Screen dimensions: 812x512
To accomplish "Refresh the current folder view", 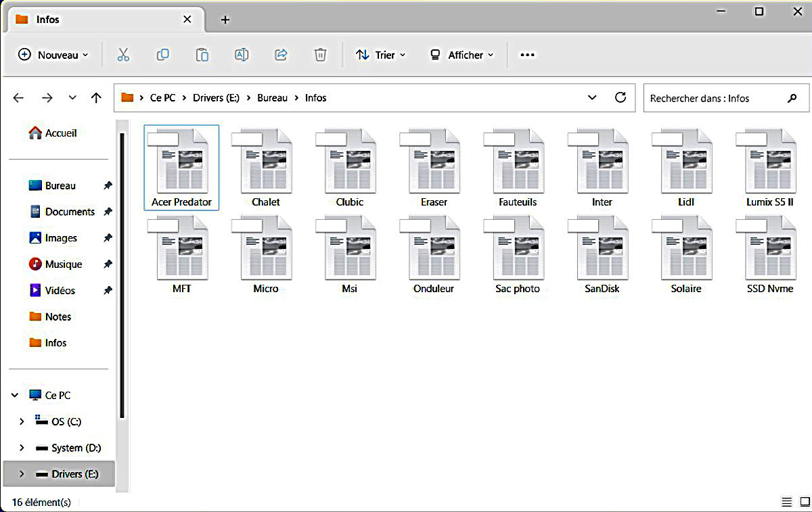I will click(x=620, y=97).
